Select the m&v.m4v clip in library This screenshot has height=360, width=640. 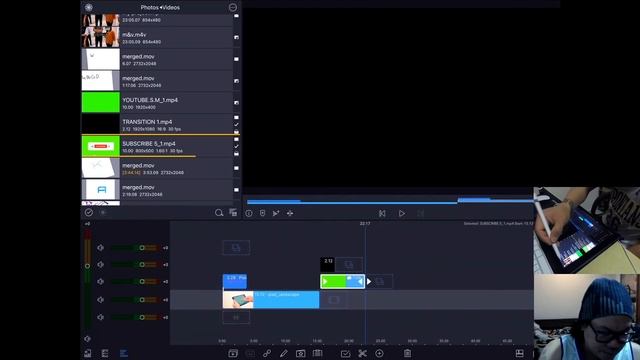(157, 38)
